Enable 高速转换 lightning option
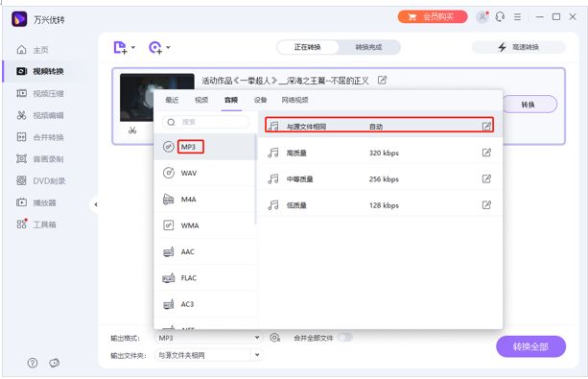Screen dimensions: 588x379 coord(519,47)
